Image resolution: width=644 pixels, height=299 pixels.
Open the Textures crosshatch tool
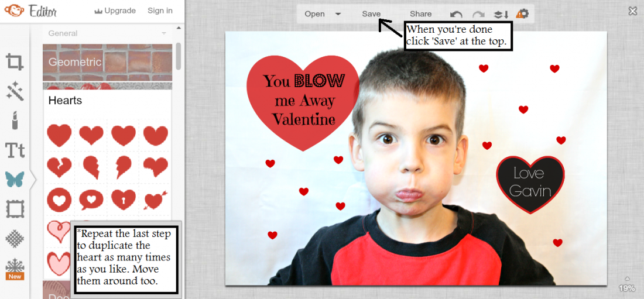[x=15, y=239]
